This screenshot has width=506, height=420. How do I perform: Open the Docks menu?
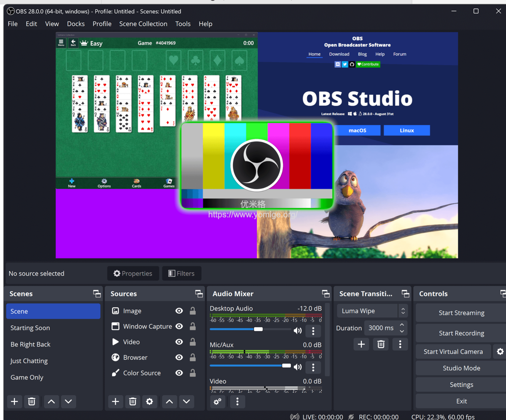pyautogui.click(x=75, y=24)
